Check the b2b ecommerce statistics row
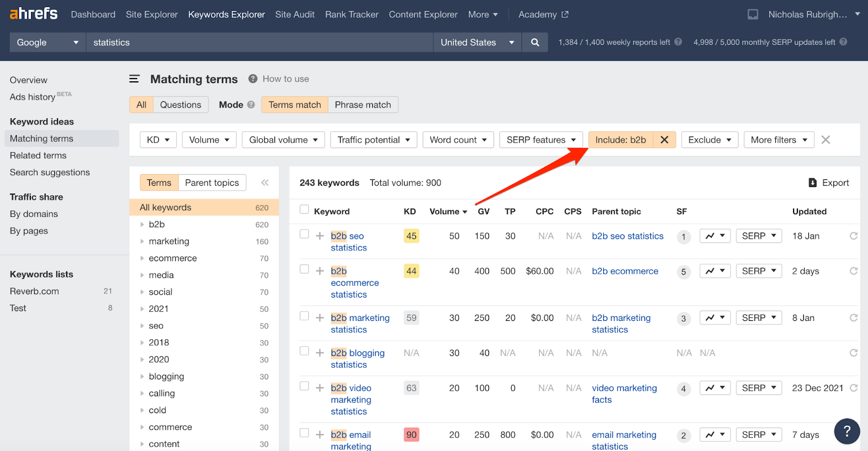 (304, 269)
